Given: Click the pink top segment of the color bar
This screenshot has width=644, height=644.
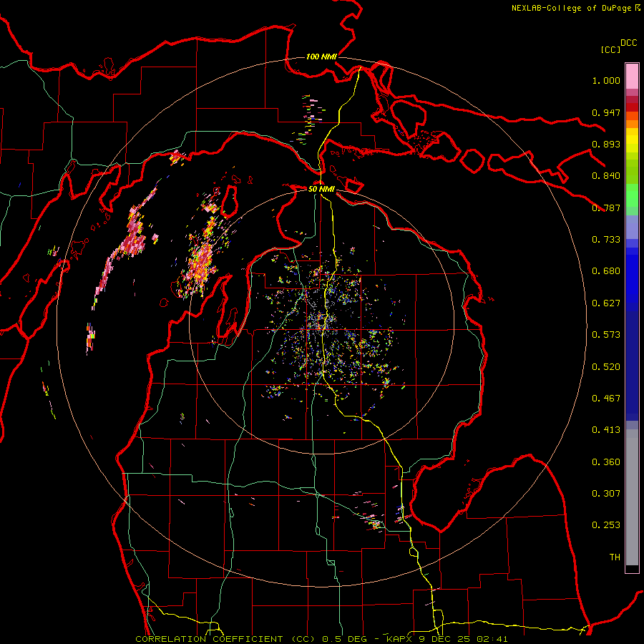Looking at the screenshot, I should [632, 77].
